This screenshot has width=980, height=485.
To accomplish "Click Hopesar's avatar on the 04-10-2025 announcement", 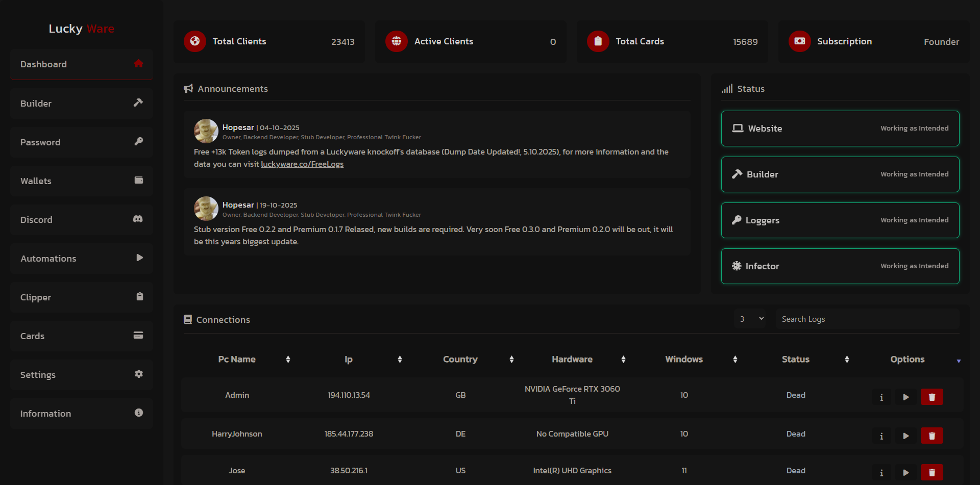I will pyautogui.click(x=206, y=131).
